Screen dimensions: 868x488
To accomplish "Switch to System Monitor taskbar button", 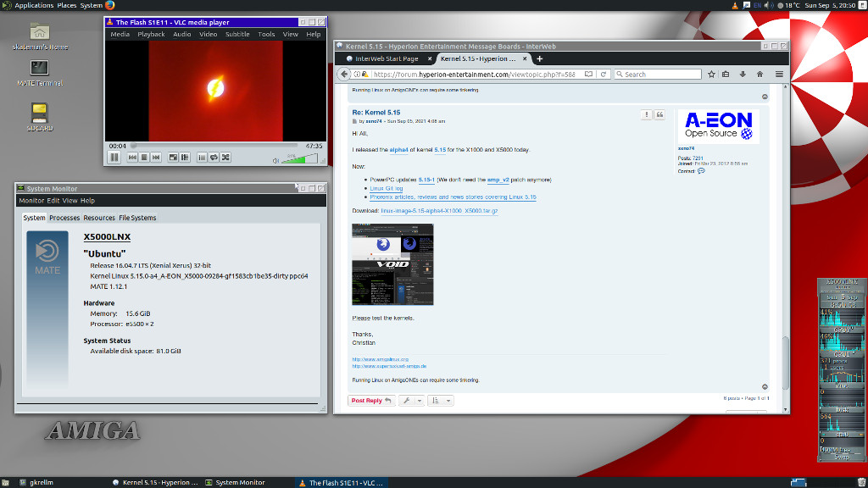I will [x=236, y=482].
